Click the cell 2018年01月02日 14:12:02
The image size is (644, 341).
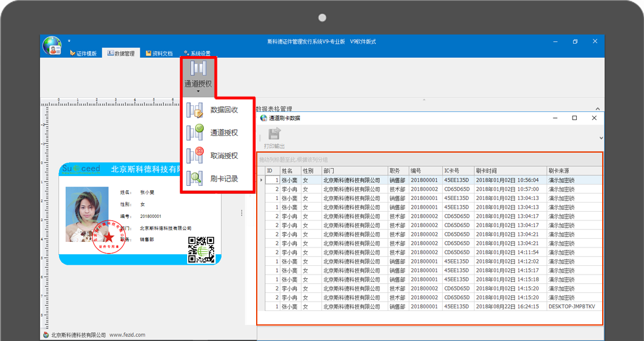[x=510, y=262]
